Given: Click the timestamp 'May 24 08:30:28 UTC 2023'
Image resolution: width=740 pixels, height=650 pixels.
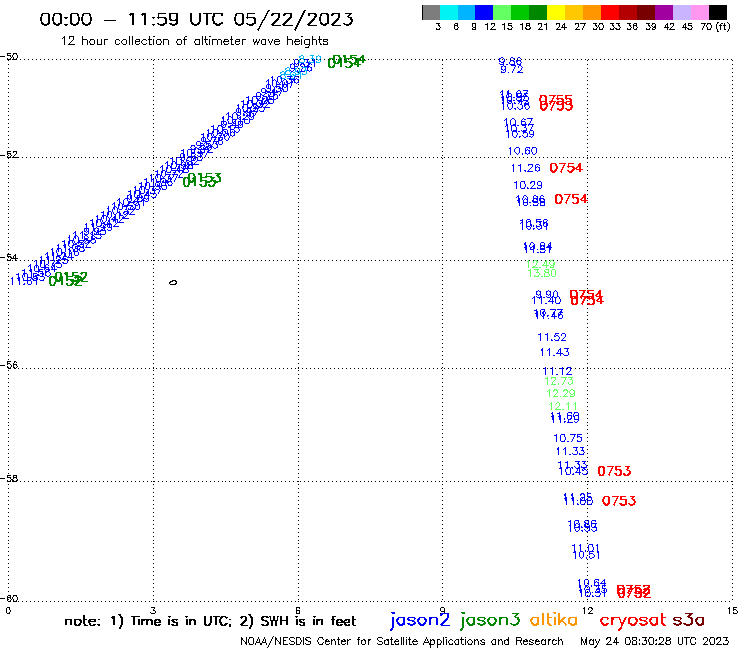Looking at the screenshot, I should click(x=654, y=642).
